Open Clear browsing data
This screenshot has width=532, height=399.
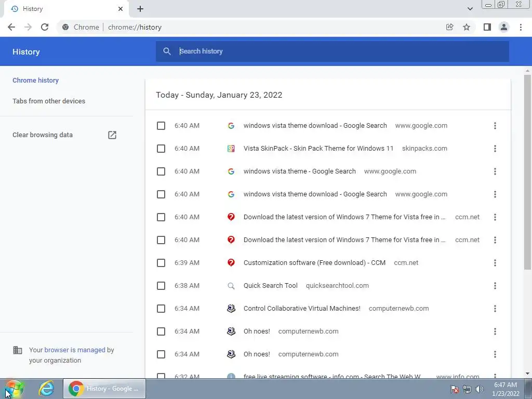click(43, 135)
